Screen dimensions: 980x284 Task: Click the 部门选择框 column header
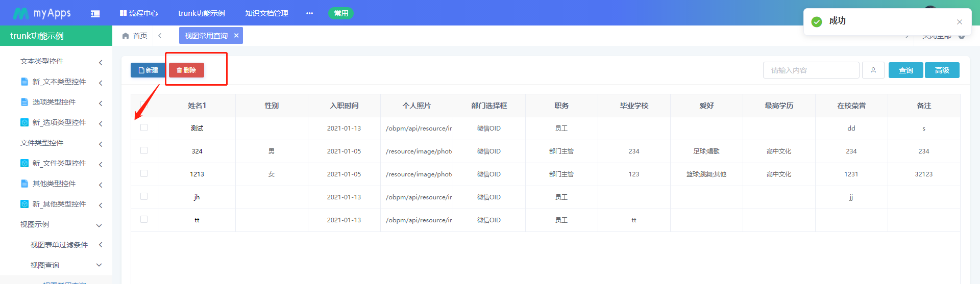489,106
